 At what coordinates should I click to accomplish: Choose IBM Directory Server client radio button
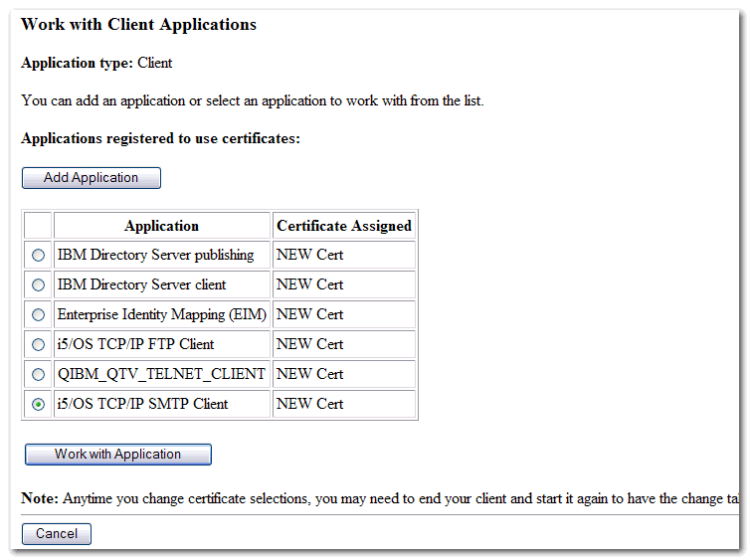pyautogui.click(x=38, y=285)
